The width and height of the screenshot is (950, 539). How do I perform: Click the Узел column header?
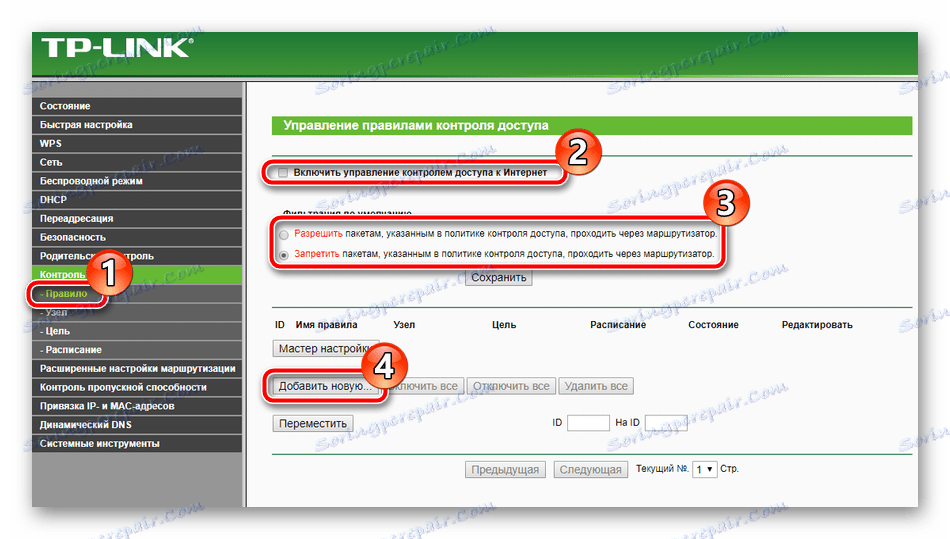(404, 325)
